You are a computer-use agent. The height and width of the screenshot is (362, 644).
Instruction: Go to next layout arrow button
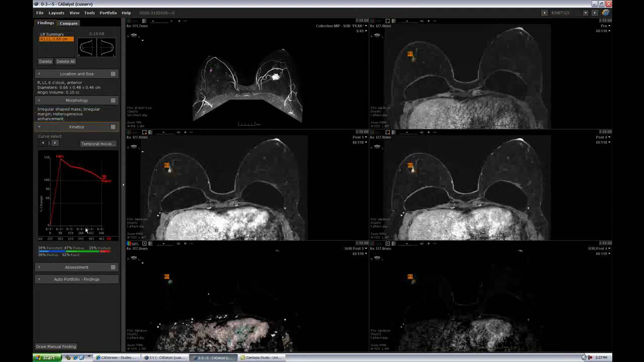(x=595, y=13)
